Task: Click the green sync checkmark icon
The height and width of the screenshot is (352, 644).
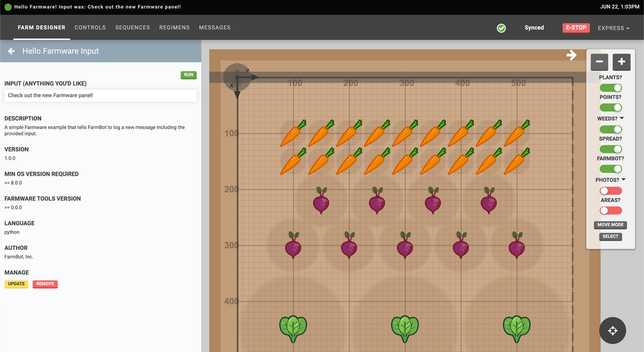Action: coord(501,28)
